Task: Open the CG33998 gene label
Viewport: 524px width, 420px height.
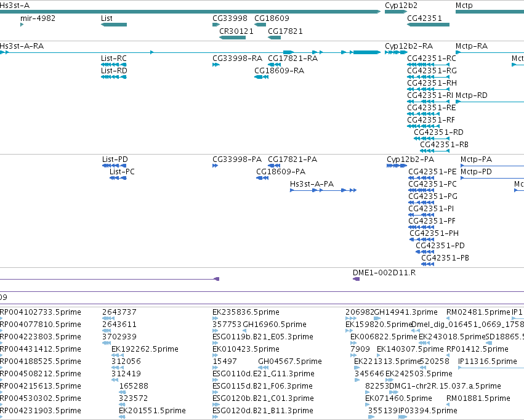Action: tap(230, 18)
